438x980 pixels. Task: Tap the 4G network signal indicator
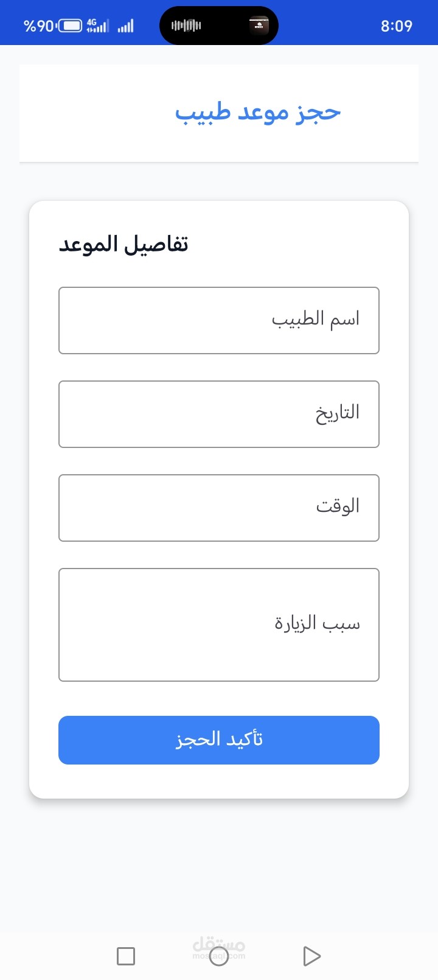click(97, 26)
